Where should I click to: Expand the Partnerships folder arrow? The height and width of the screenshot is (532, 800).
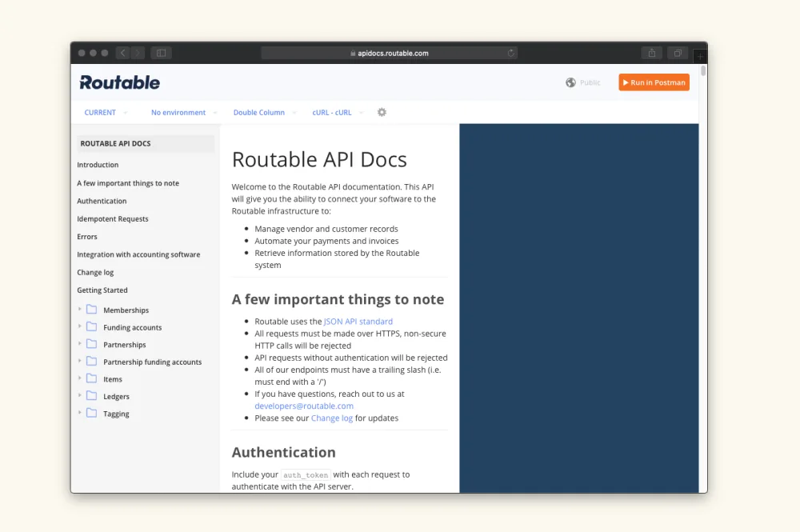pyautogui.click(x=79, y=344)
